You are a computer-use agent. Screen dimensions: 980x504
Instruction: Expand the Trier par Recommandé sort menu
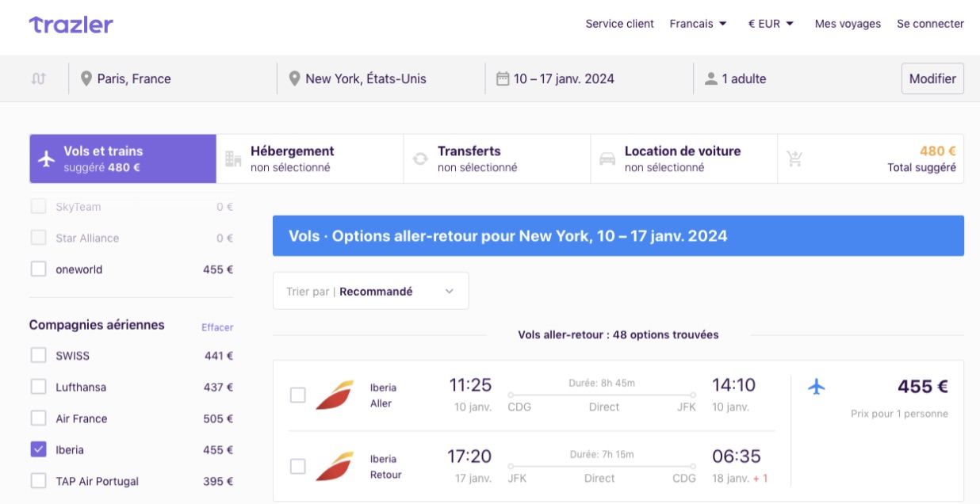click(x=371, y=291)
